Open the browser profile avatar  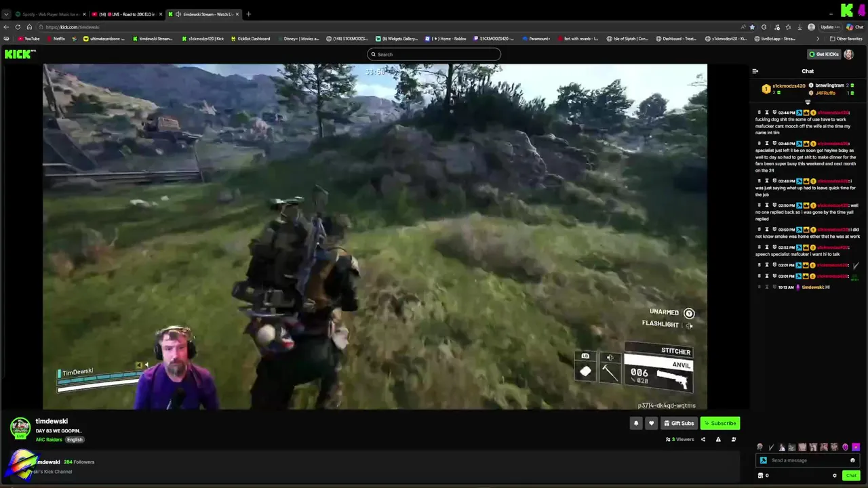pos(811,27)
